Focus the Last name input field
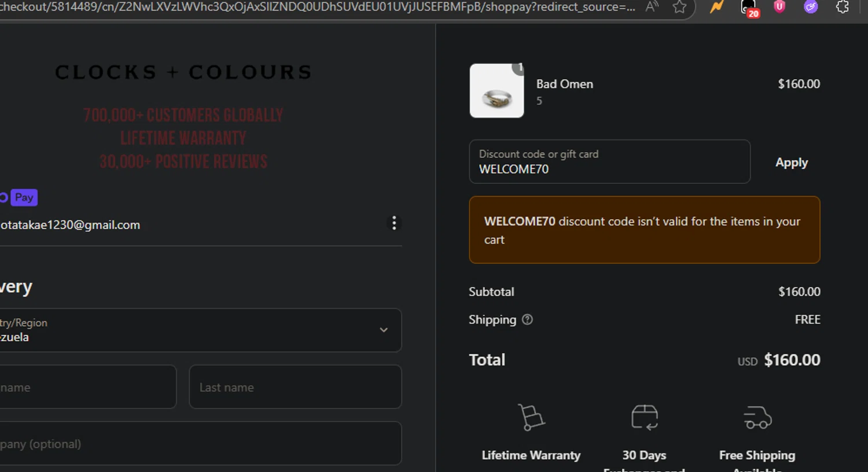 (x=295, y=387)
